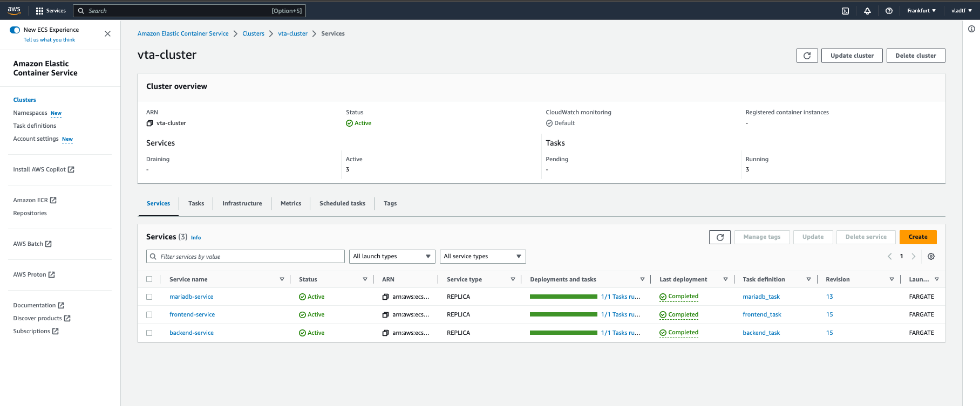The height and width of the screenshot is (406, 980).
Task: Close the ECS side navigation panel
Action: click(107, 34)
